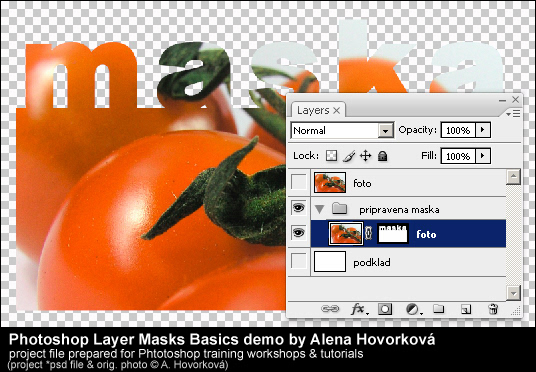Click the Lock label
Screen dimensions: 536x372
point(306,156)
